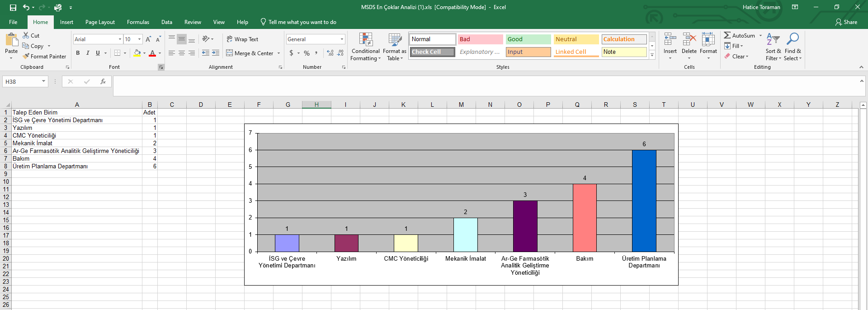Click the Save icon in title bar

[13, 7]
